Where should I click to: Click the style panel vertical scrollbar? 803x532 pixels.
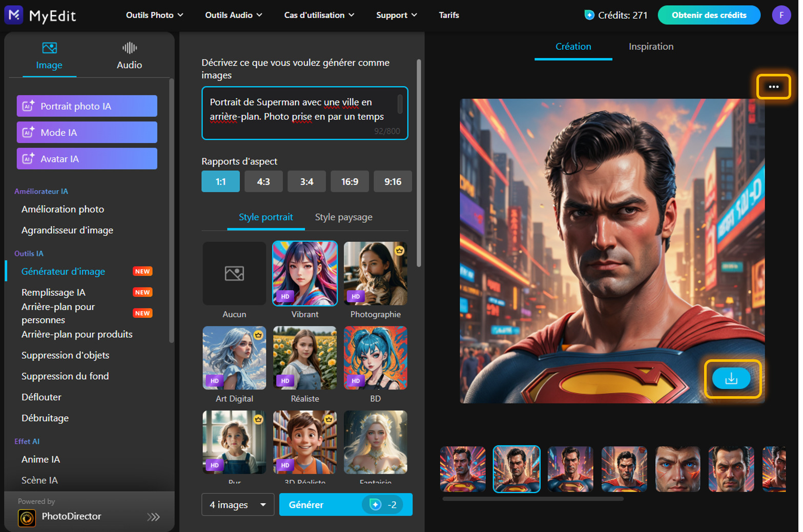pyautogui.click(x=419, y=163)
